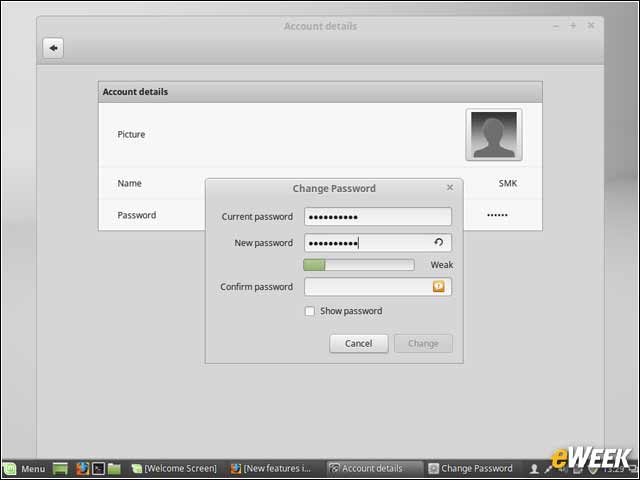The image size is (640, 480).
Task: Click the show desktop icon in the panel
Action: click(60, 469)
